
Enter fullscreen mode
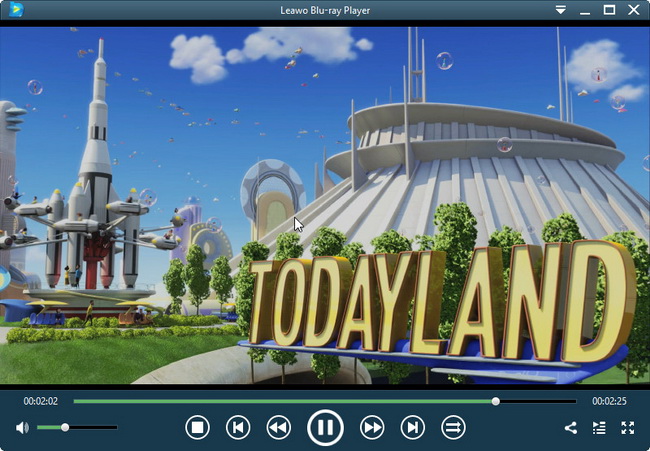[x=628, y=428]
